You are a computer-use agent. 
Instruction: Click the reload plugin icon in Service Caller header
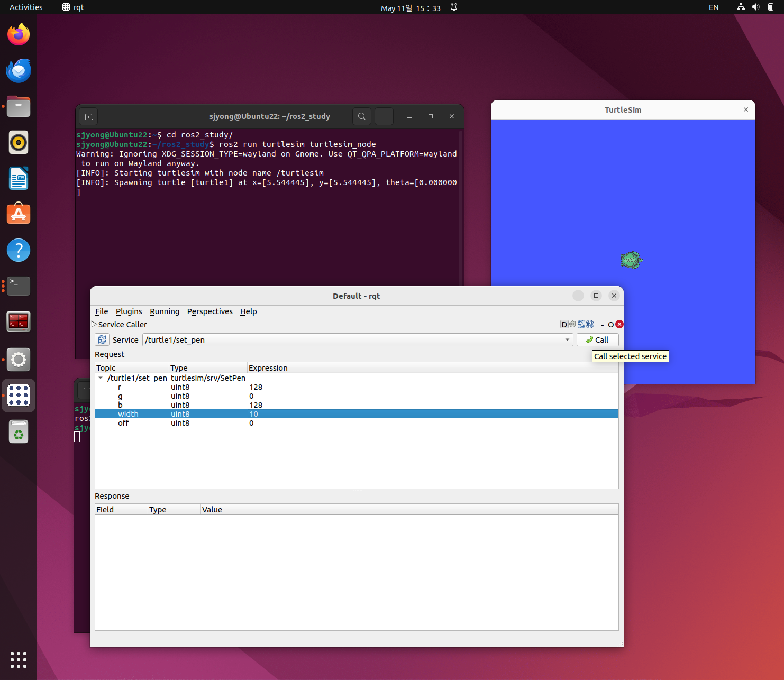(x=581, y=324)
